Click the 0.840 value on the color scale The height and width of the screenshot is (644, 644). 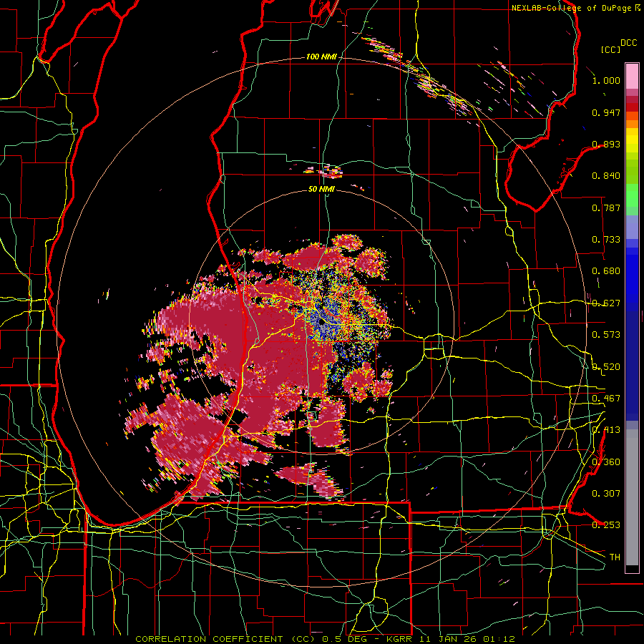(606, 176)
